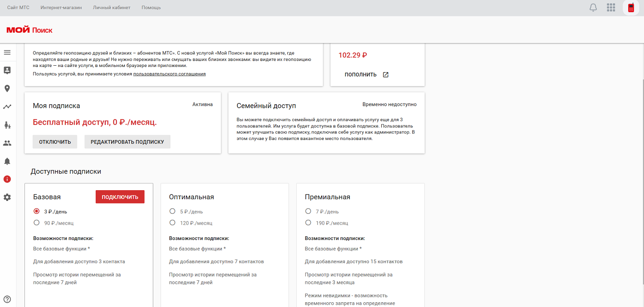Open the hamburger menu in sidebar

(x=7, y=52)
